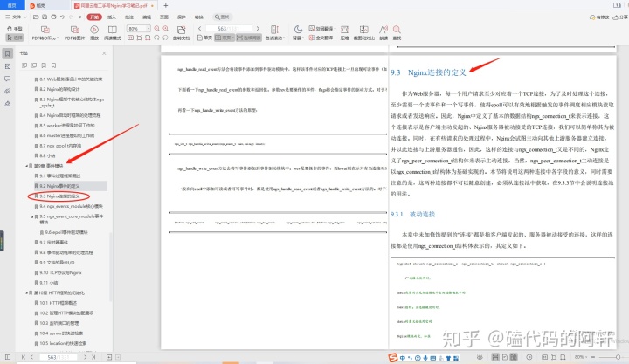Select the hand tool
The width and height of the screenshot is (629, 364).
point(15,29)
